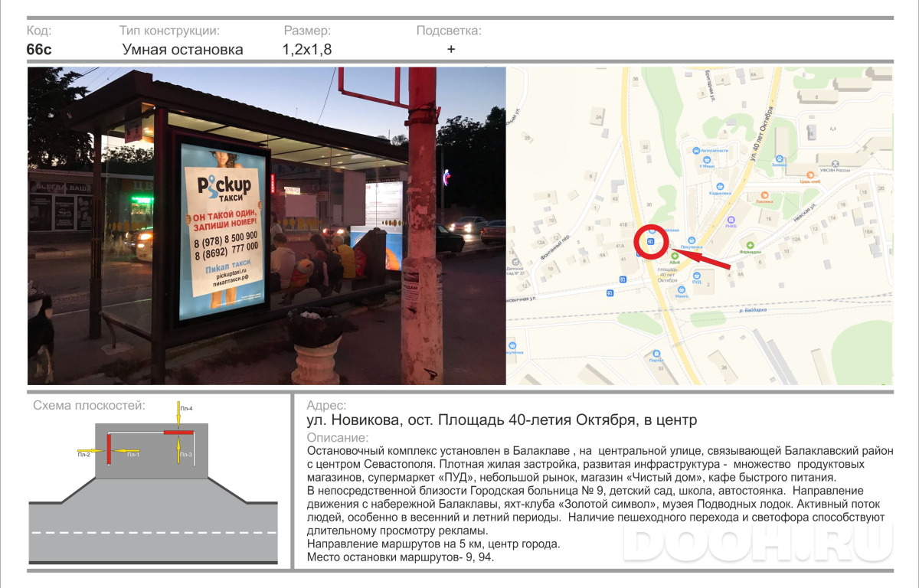Click the Pickup taxi poster in the photo
Viewport: 919px width, 588px height.
(222, 230)
